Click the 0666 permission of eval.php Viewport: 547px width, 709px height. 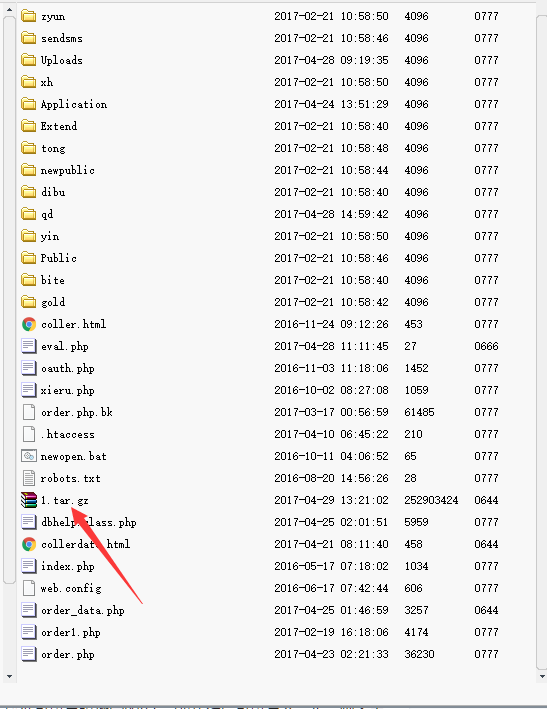[486, 346]
